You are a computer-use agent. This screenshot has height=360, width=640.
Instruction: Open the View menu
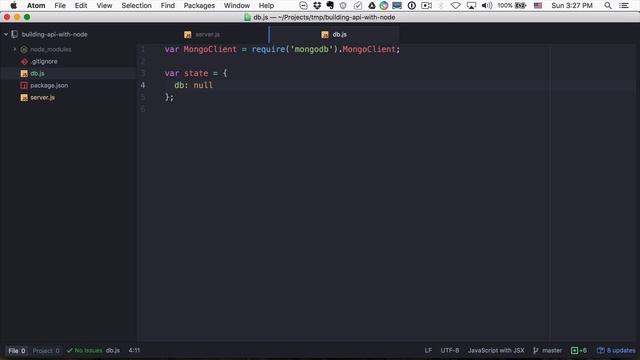coord(104,5)
